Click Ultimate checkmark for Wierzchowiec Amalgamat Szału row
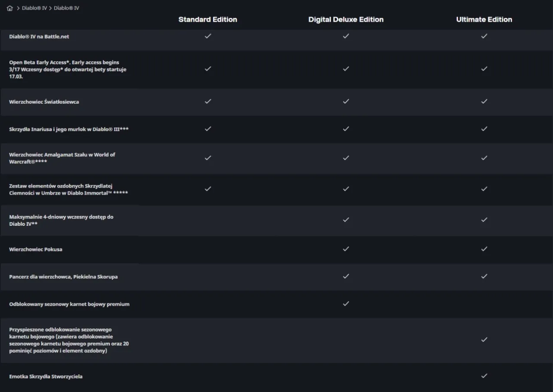Viewport: 553px width, 392px height. coord(484,158)
